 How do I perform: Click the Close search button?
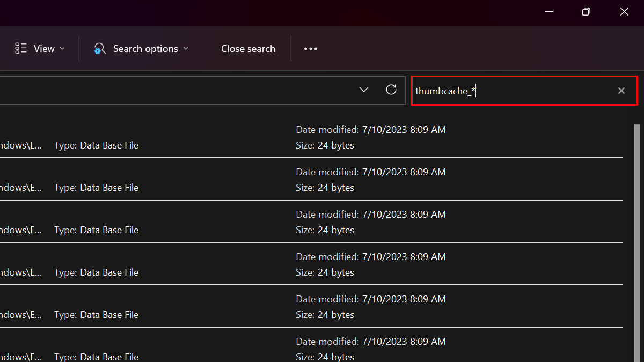[x=248, y=49]
